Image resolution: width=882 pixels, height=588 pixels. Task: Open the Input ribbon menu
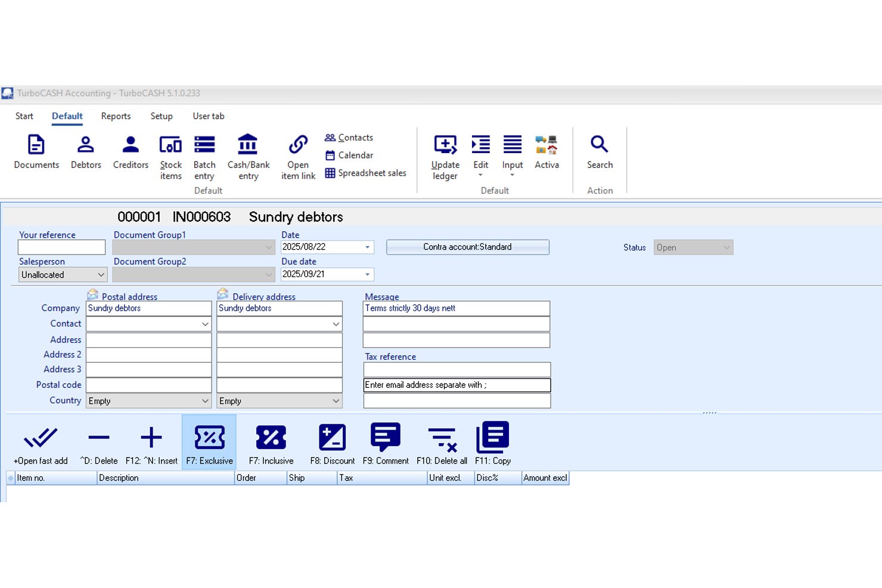[x=513, y=155]
